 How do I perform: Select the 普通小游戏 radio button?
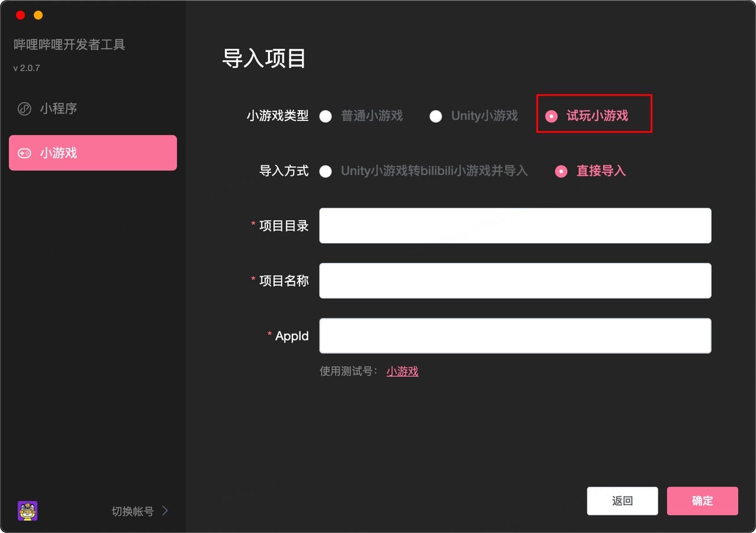[x=325, y=116]
